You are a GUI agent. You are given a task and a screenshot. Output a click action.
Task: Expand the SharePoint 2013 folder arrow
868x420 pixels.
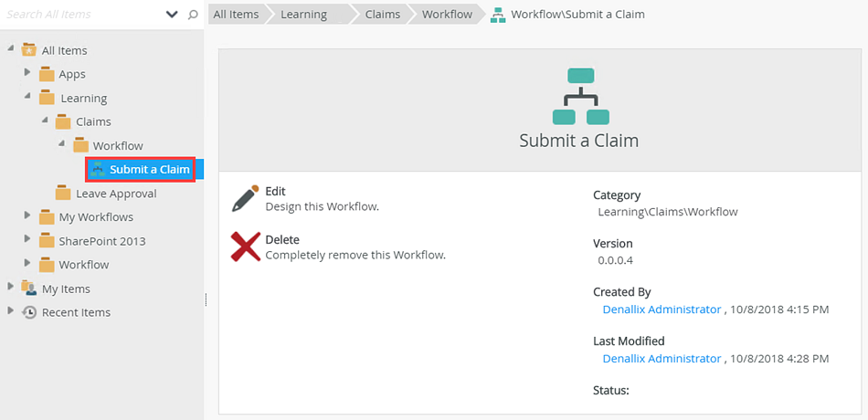[27, 238]
